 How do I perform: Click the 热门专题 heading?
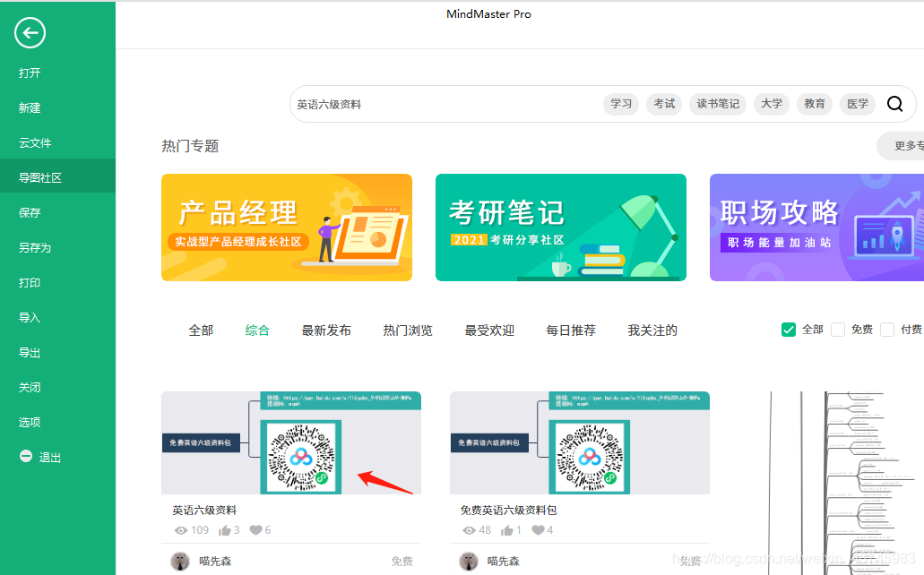(x=190, y=146)
